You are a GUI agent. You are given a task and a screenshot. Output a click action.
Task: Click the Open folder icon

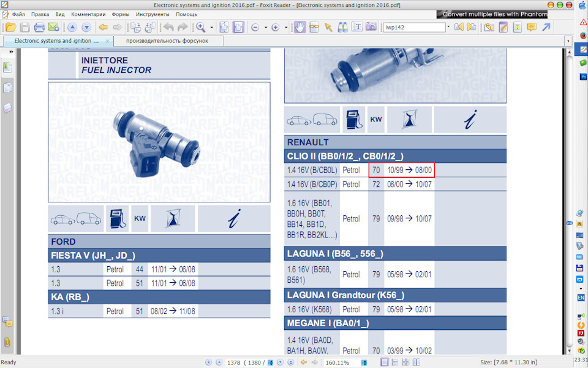click(x=10, y=28)
